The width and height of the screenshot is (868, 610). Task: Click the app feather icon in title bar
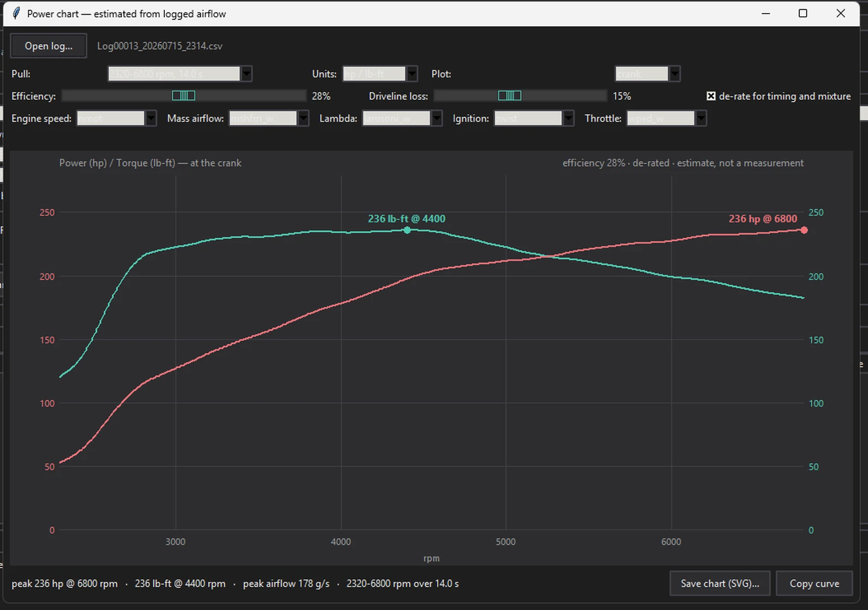coord(16,14)
